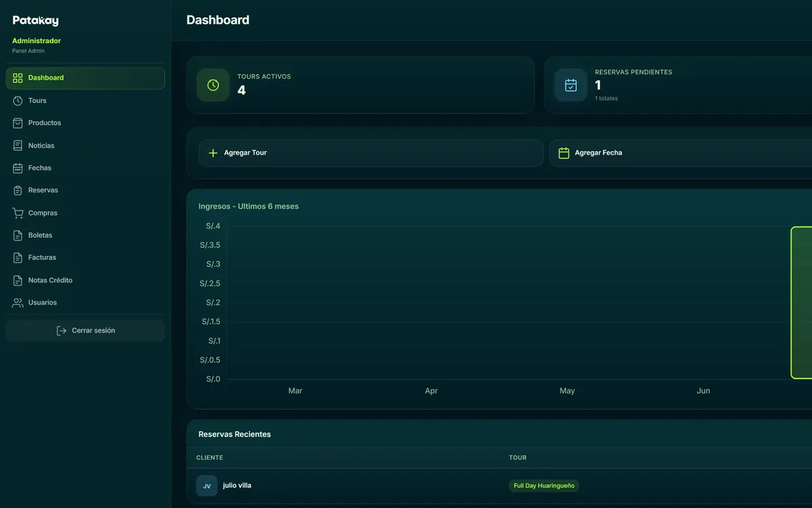Click the Productos shopping bag icon

[18, 123]
